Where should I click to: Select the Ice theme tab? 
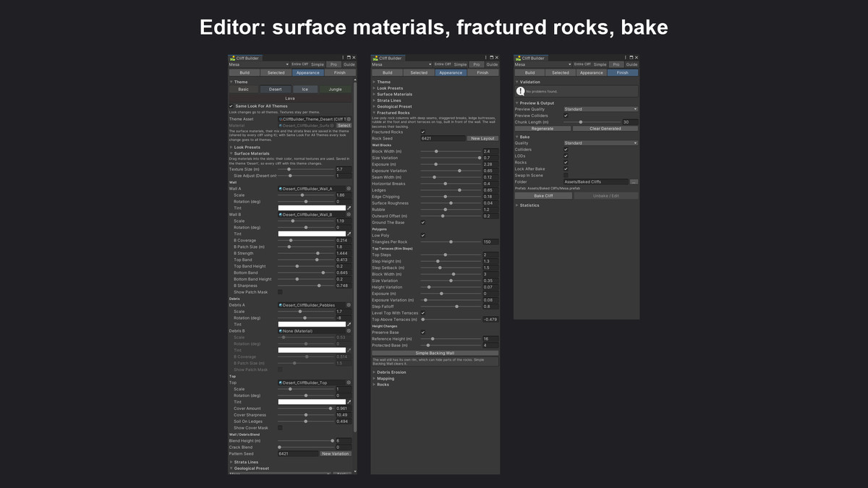(x=305, y=90)
